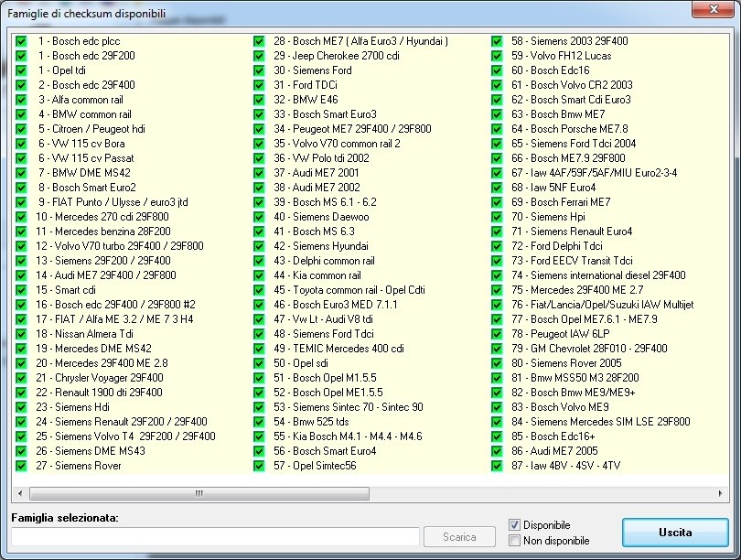This screenshot has height=560, width=741.
Task: Click the disabled Scarica button
Action: 459,536
